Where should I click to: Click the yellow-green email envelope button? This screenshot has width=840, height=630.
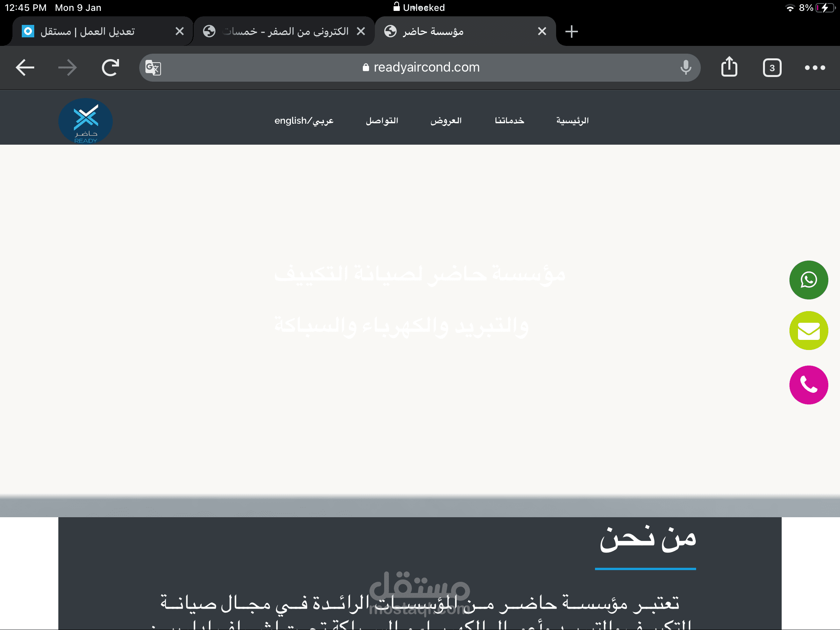[x=808, y=331]
